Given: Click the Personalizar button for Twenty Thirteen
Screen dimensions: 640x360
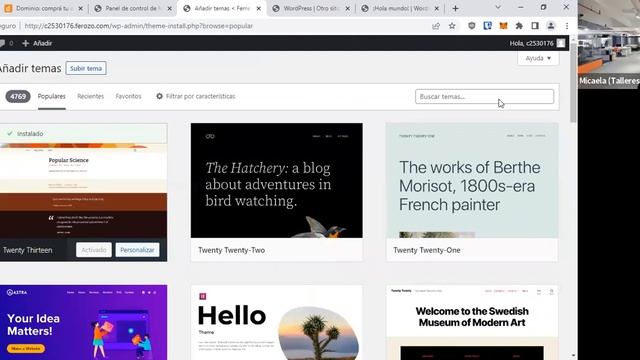Looking at the screenshot, I should pos(137,250).
